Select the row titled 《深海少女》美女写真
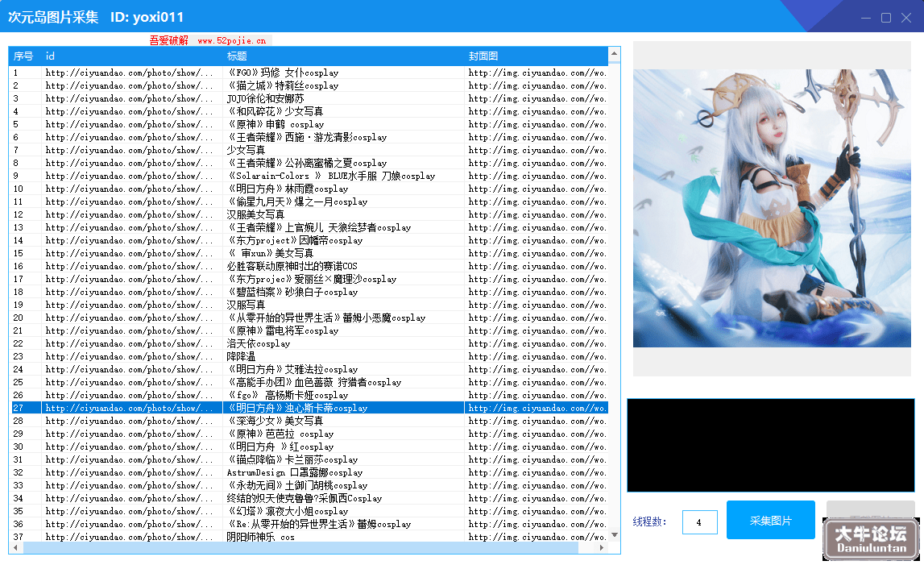The width and height of the screenshot is (924, 565). (x=309, y=421)
